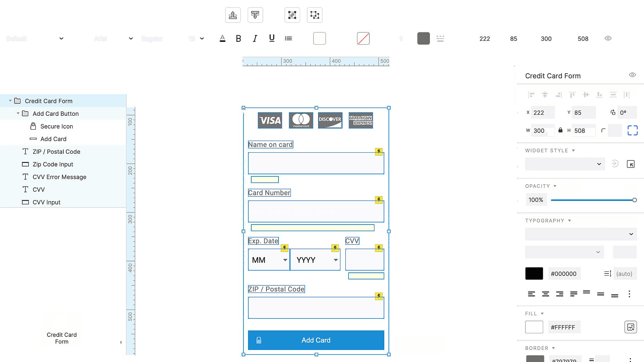
Task: Open the widget style dropdown
Action: 565,164
